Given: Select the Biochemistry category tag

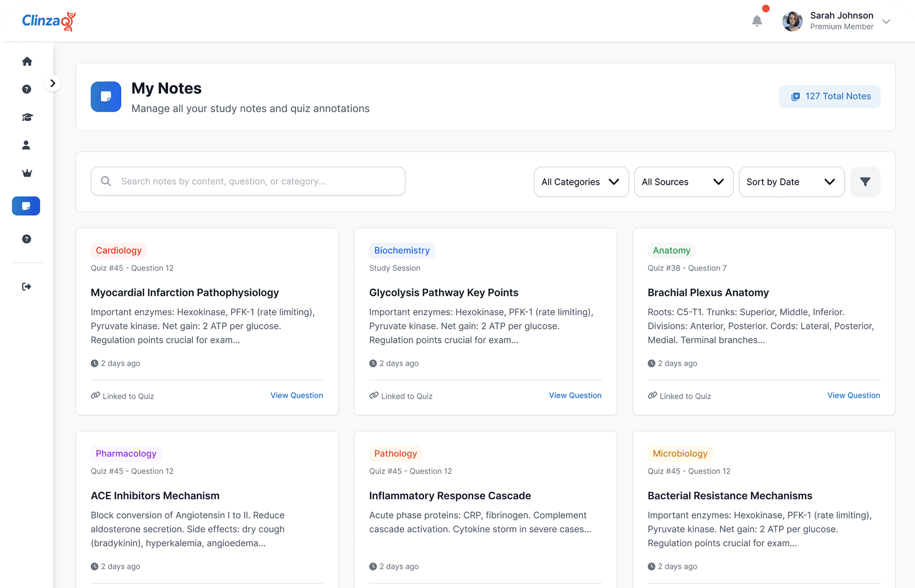Looking at the screenshot, I should tap(402, 251).
